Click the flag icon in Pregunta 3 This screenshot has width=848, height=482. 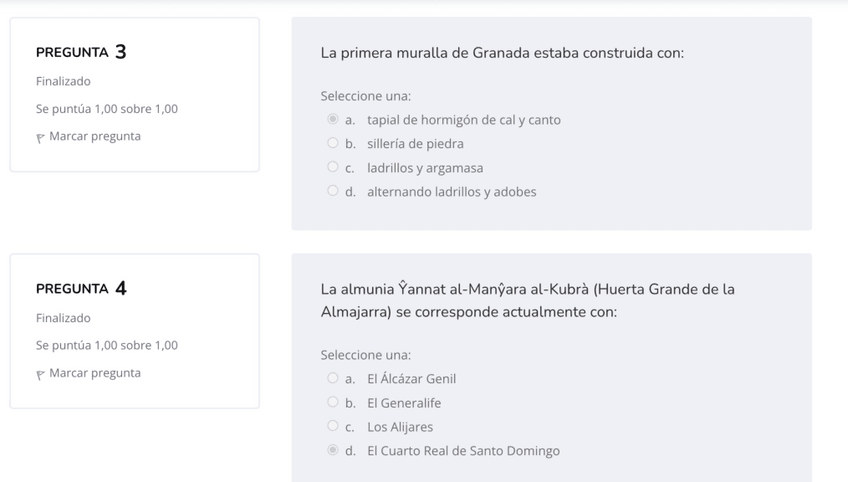click(41, 137)
